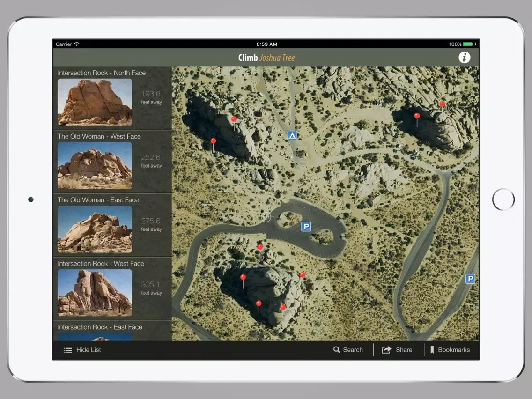The image size is (532, 399).
Task: Open Intersection Rock - West Face thumbnail
Action: coord(95,293)
